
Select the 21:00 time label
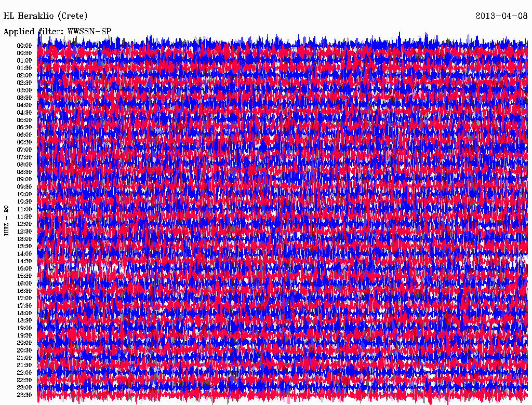(24, 358)
